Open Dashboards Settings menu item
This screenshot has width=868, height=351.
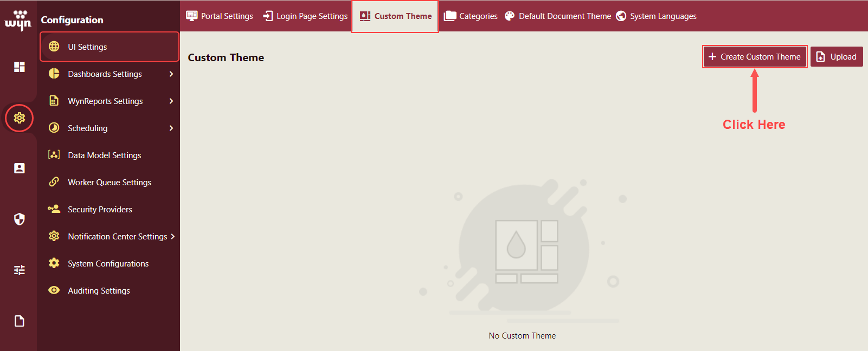pos(110,74)
